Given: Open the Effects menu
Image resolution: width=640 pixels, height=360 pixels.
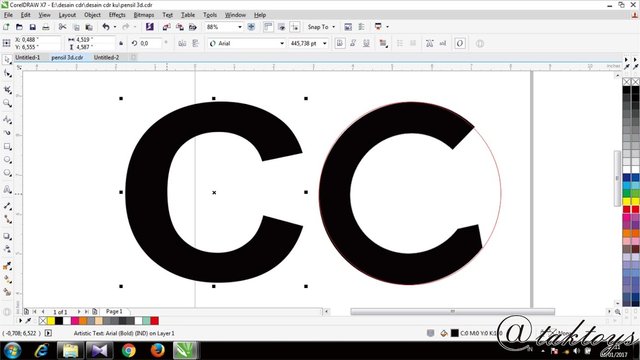Looking at the screenshot, I should 117,15.
